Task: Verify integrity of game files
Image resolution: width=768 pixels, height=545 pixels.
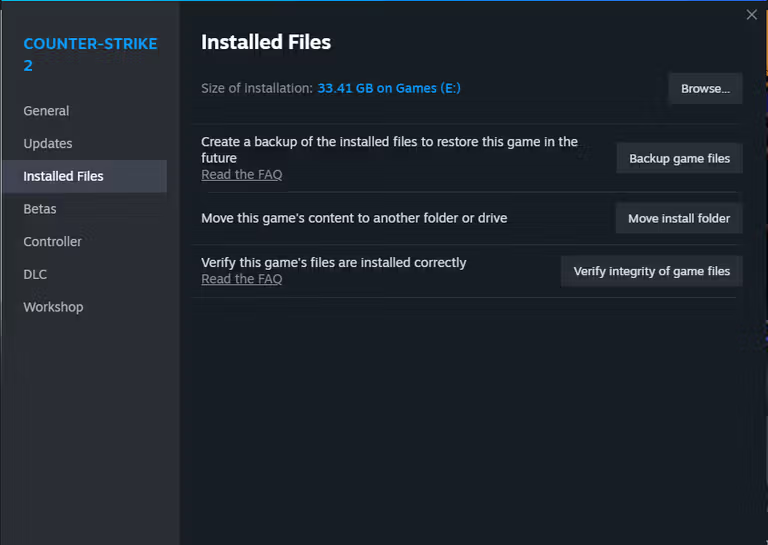Action: [651, 271]
